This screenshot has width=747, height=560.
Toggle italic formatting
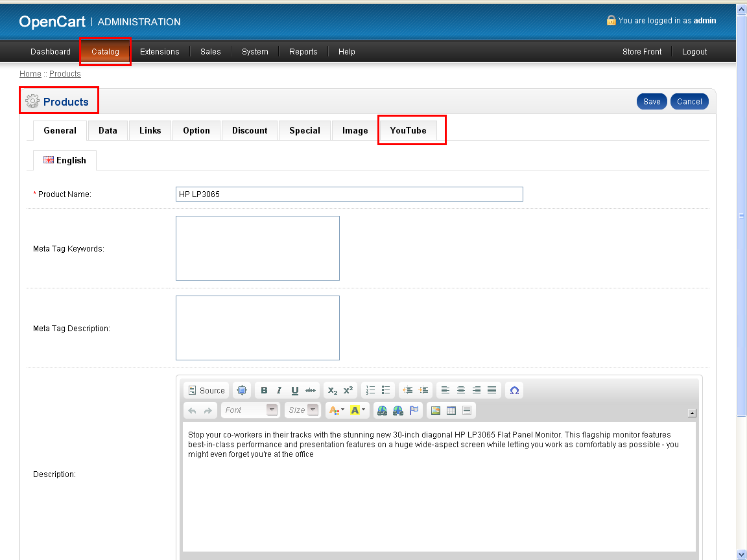[x=279, y=390]
